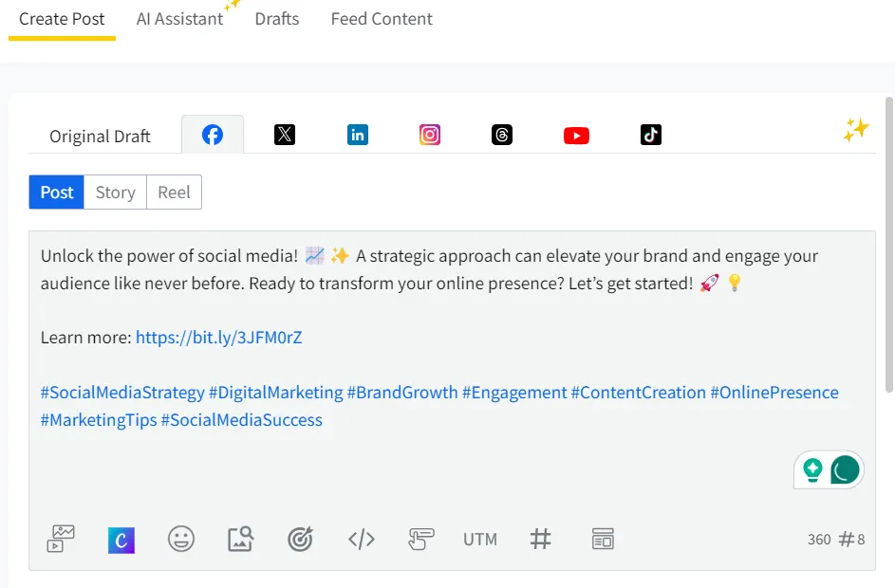The width and height of the screenshot is (895, 588).
Task: Select the Post format option
Action: coord(56,192)
